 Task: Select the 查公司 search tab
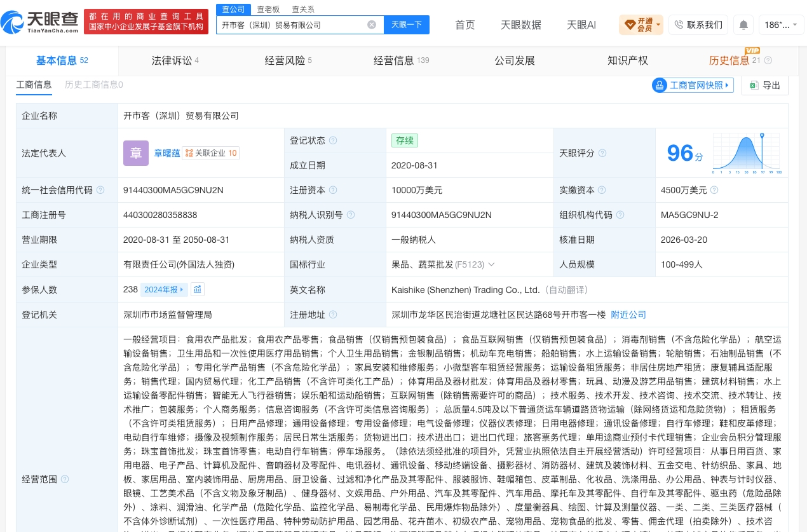click(233, 10)
